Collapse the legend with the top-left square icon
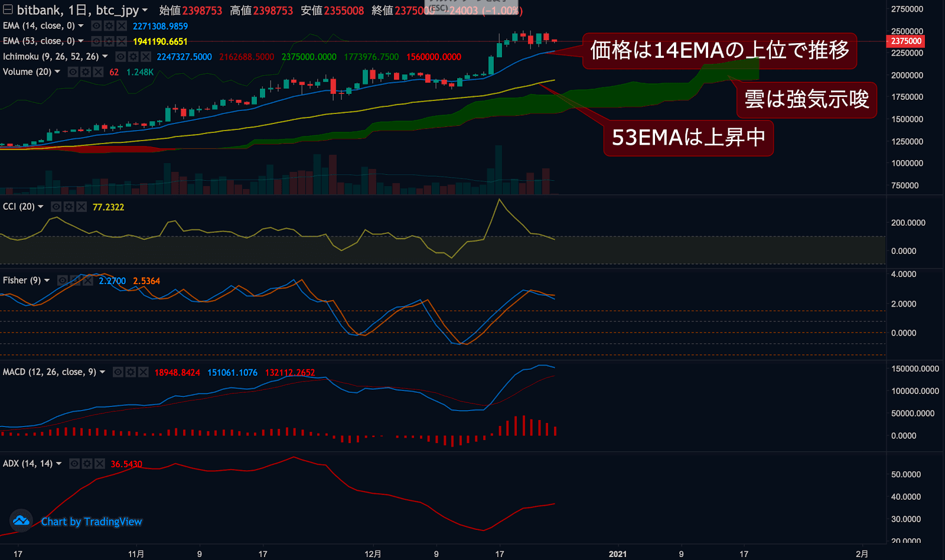Image resolution: width=945 pixels, height=560 pixels. tap(6, 9)
